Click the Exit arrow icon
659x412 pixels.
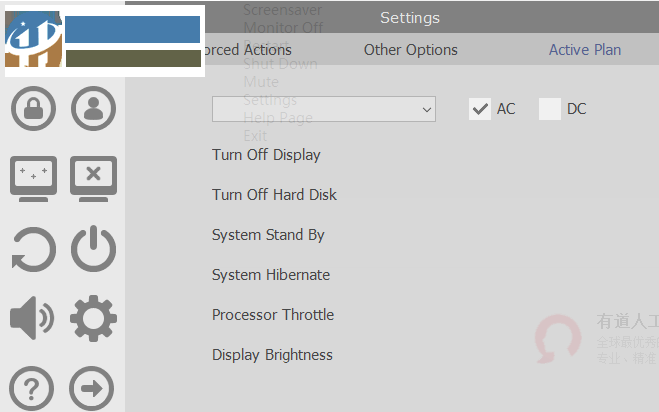(93, 389)
